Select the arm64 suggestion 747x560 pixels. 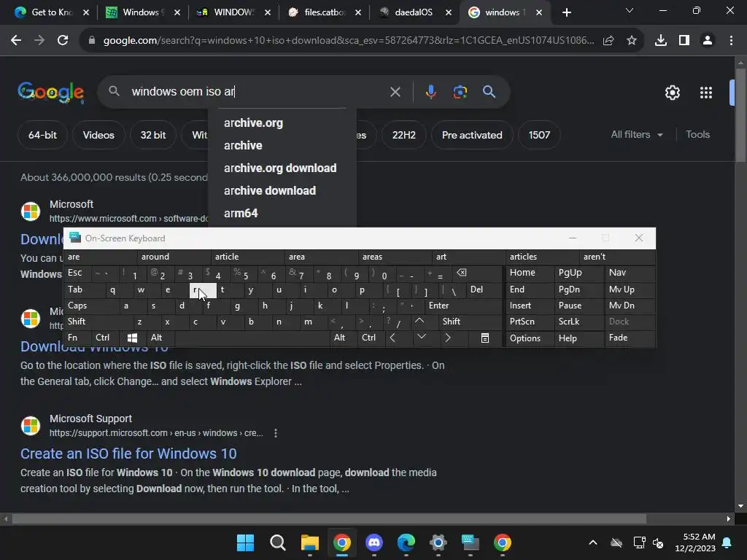(x=241, y=214)
